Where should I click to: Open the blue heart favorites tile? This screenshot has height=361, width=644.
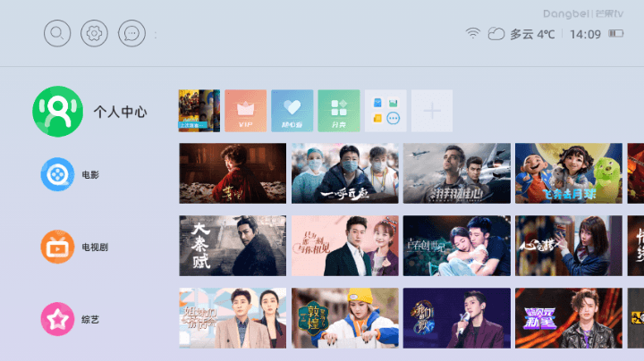(292, 111)
